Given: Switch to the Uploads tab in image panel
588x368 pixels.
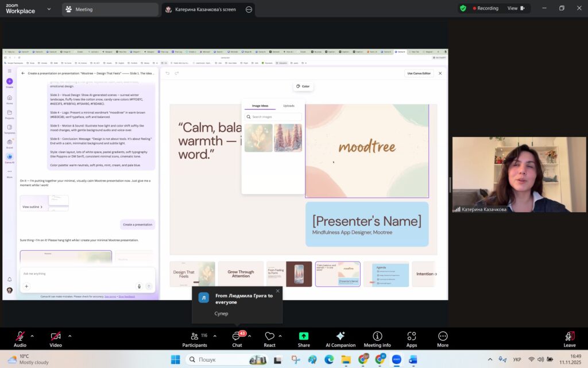Looking at the screenshot, I should 289,106.
